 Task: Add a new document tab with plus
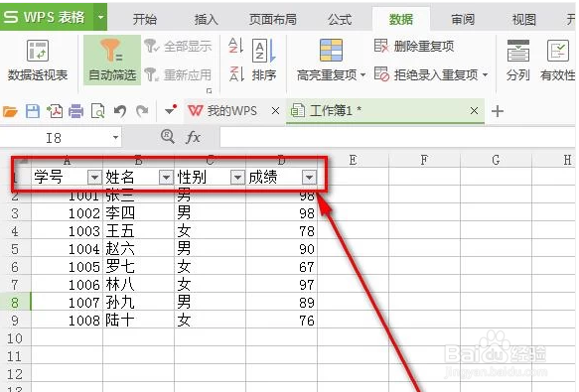tap(497, 111)
